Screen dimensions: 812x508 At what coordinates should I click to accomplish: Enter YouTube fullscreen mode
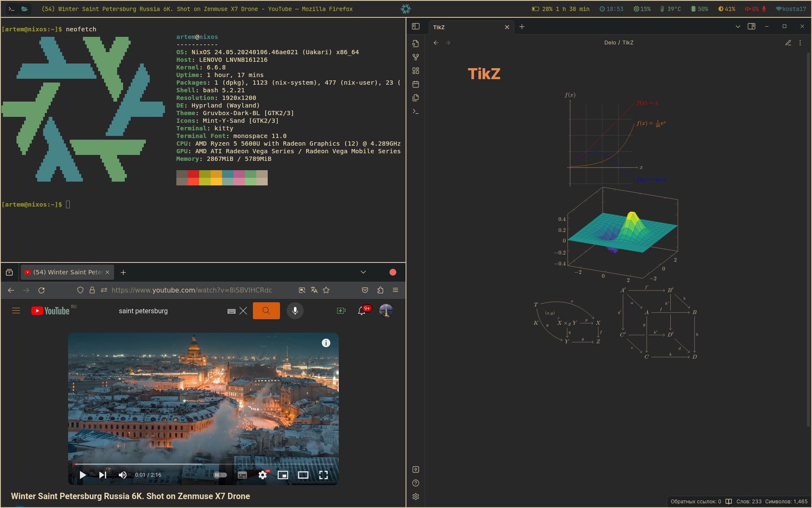(324, 475)
